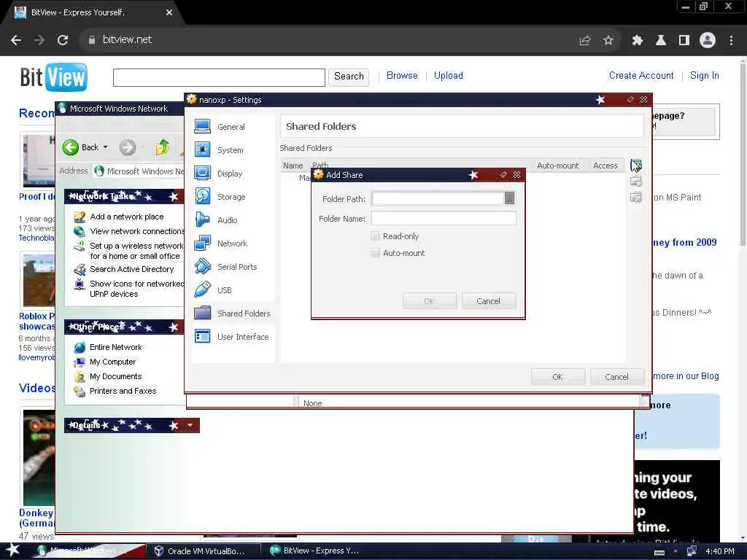Click the Folder Name input field
The width and height of the screenshot is (747, 560).
(443, 218)
